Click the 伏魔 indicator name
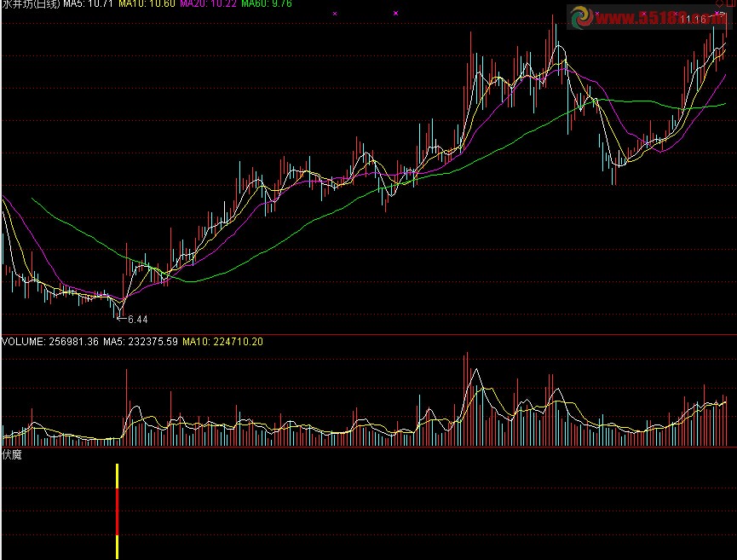Screen dimensions: 737x560 pos(12,454)
